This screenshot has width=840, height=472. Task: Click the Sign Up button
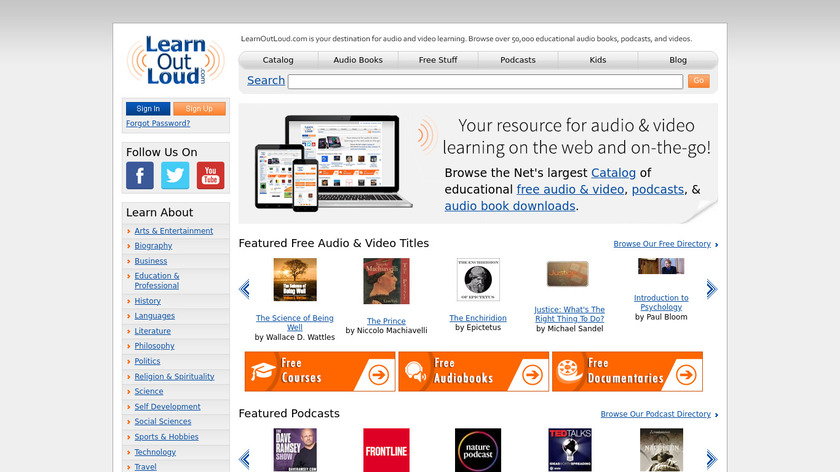[x=199, y=109]
